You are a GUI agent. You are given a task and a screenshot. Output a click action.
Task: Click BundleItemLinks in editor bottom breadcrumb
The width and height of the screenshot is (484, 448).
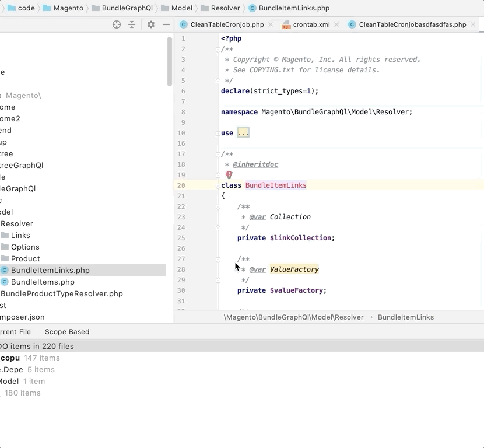pyautogui.click(x=406, y=317)
